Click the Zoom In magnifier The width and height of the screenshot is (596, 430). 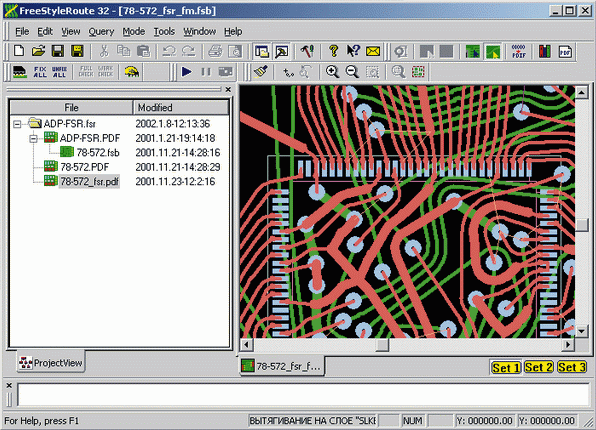[x=332, y=72]
